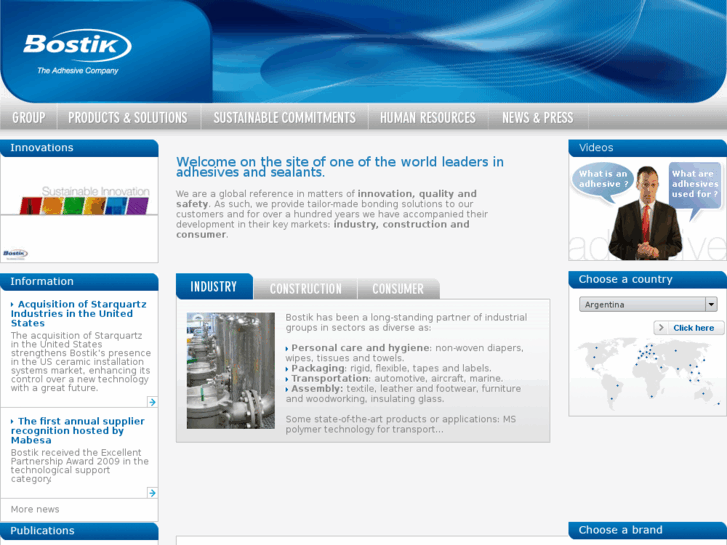Open NEWS & PRESS menu
Screen dimensions: 727x545
pyautogui.click(x=538, y=117)
